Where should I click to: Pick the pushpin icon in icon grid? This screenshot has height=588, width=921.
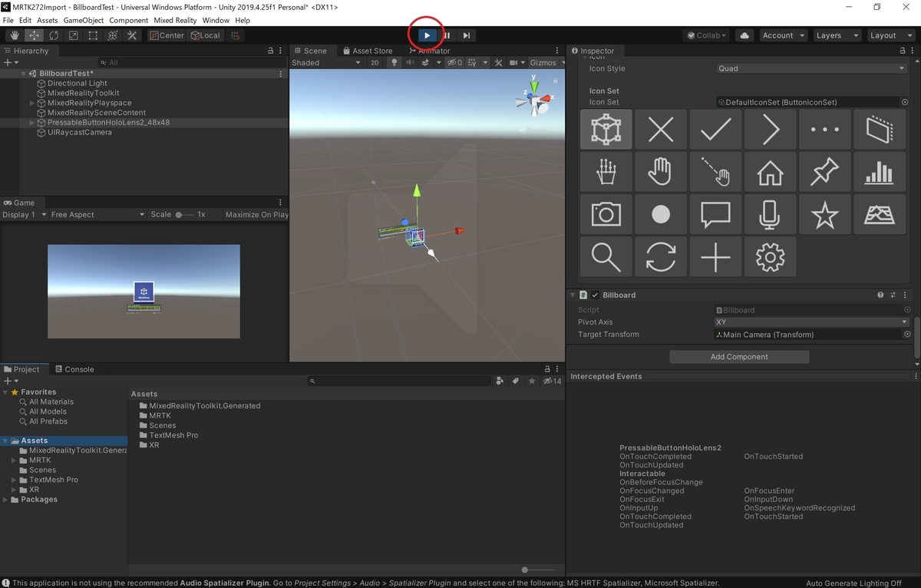click(x=824, y=172)
